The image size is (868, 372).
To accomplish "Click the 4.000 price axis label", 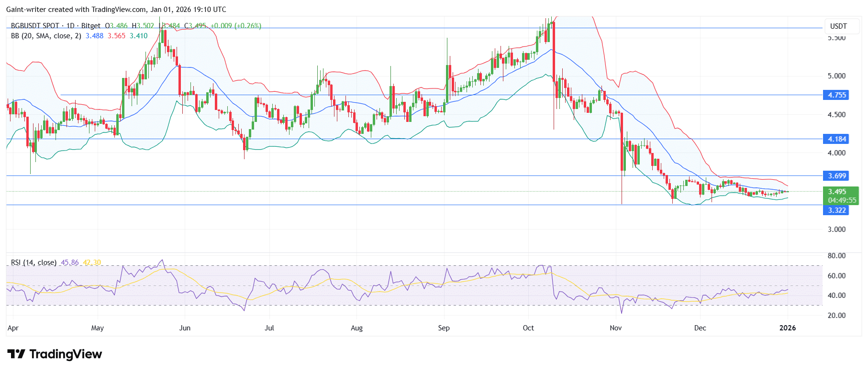I will pos(837,153).
